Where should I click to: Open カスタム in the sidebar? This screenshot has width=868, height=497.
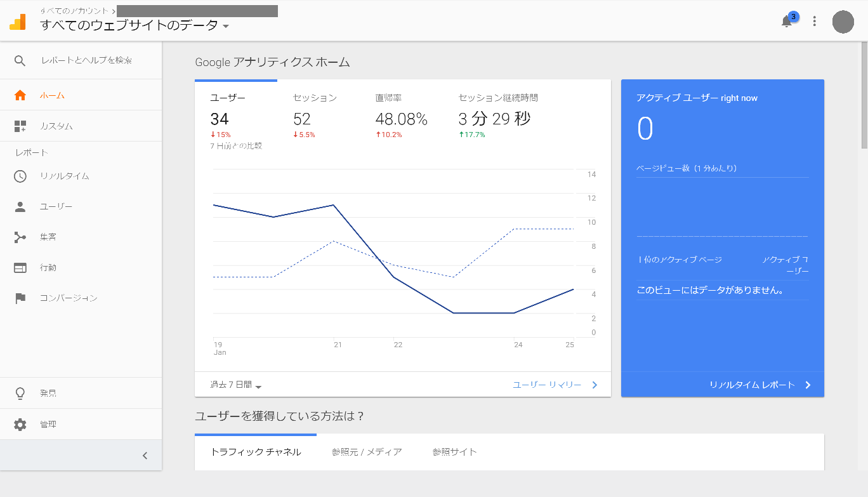[81, 126]
